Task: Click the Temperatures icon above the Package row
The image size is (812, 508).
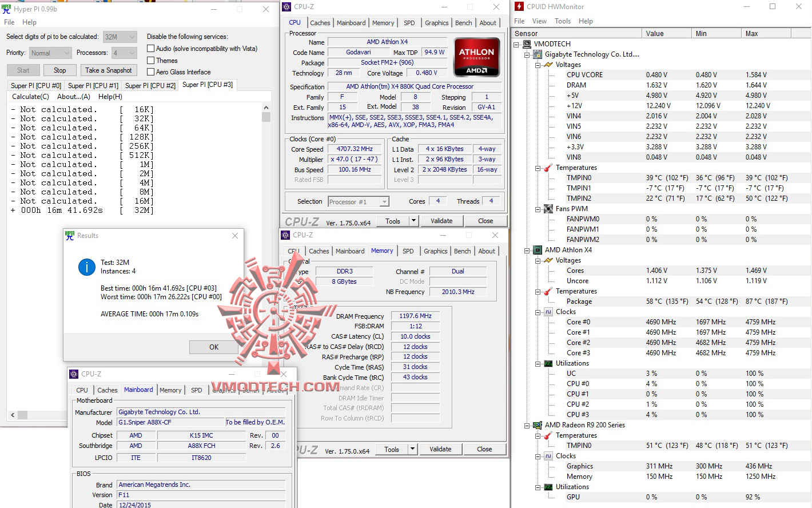Action: click(x=548, y=291)
